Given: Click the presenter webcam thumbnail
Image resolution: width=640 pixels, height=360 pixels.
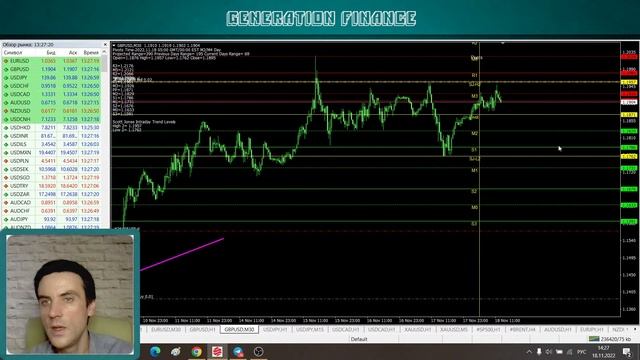Looking at the screenshot, I should [x=70, y=294].
